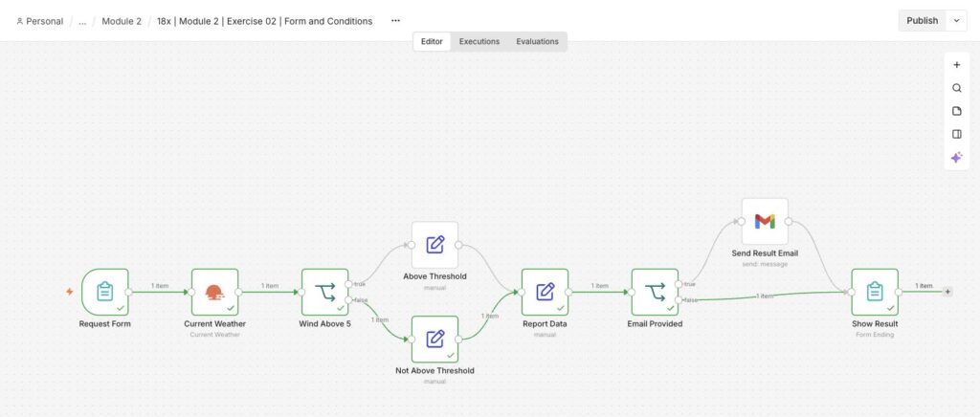
Task: Select the Gmail Send Result Email node
Action: (765, 221)
